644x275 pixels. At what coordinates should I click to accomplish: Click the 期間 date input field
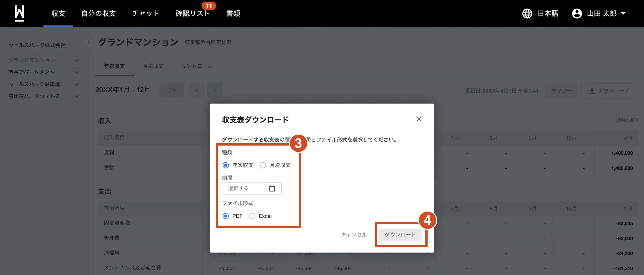pyautogui.click(x=252, y=188)
